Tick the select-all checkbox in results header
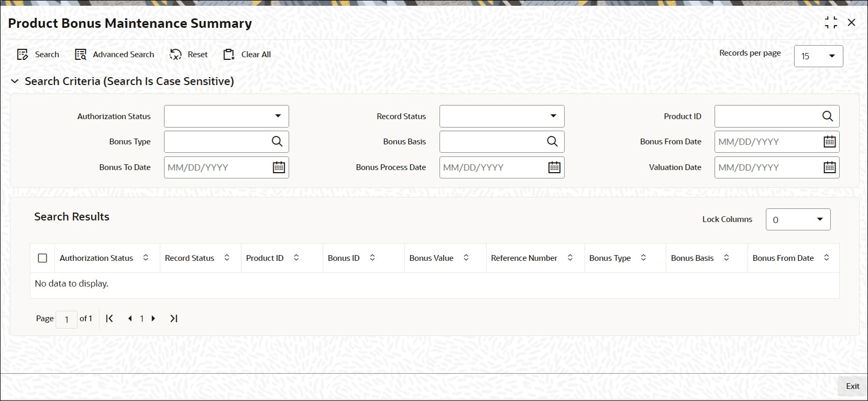Viewport: 868px width, 401px height. tap(42, 258)
